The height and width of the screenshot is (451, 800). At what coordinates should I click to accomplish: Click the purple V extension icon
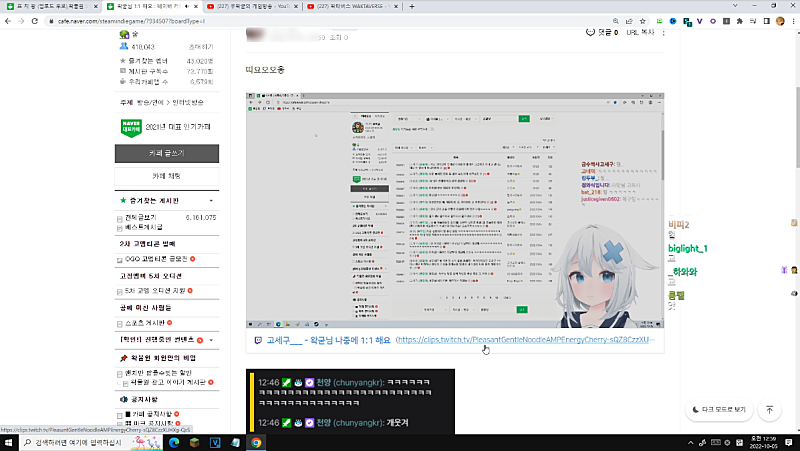coord(699,21)
